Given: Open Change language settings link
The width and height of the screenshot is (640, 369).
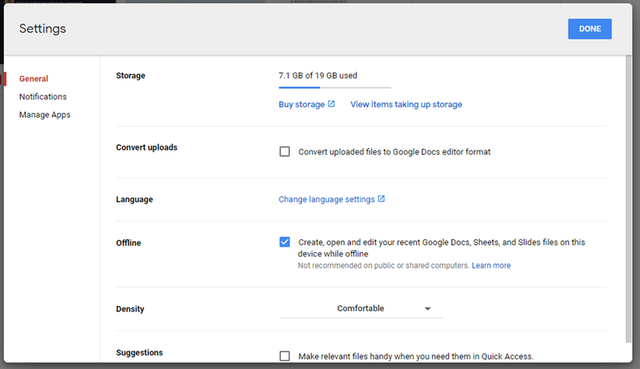Looking at the screenshot, I should pyautogui.click(x=327, y=199).
